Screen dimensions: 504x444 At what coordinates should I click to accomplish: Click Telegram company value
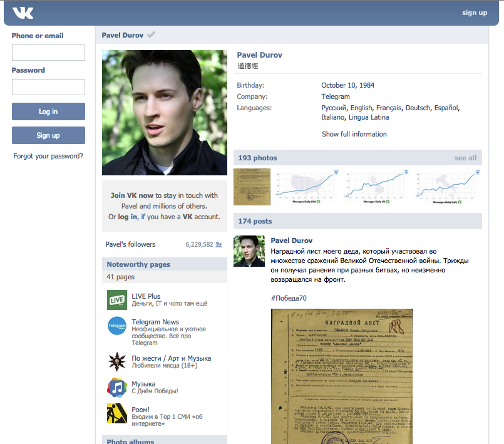[336, 96]
